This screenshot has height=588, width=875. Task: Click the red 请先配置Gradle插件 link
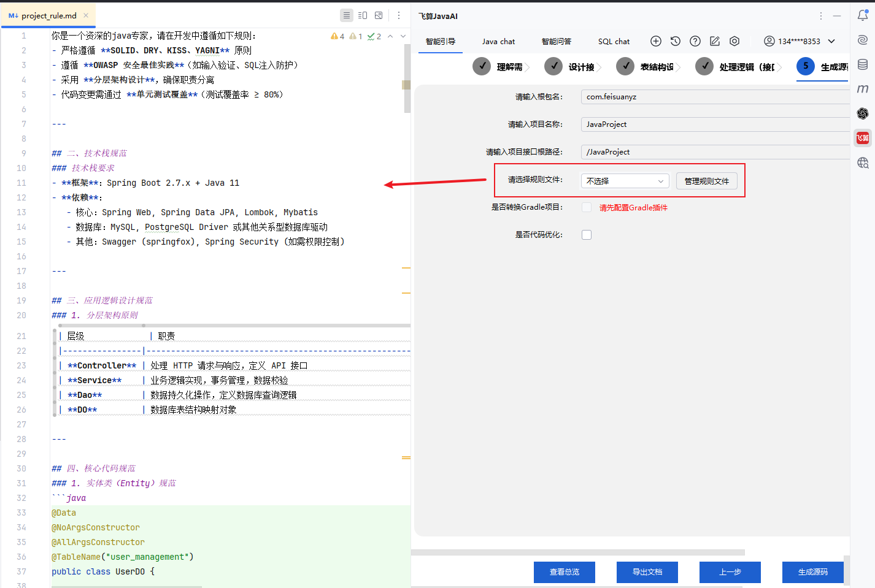(x=633, y=208)
